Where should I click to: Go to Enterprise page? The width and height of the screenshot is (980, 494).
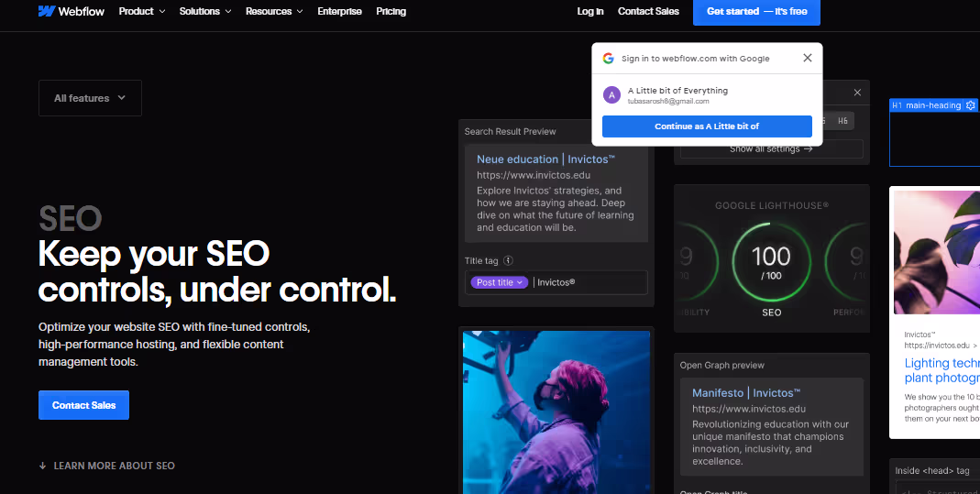coord(339,11)
